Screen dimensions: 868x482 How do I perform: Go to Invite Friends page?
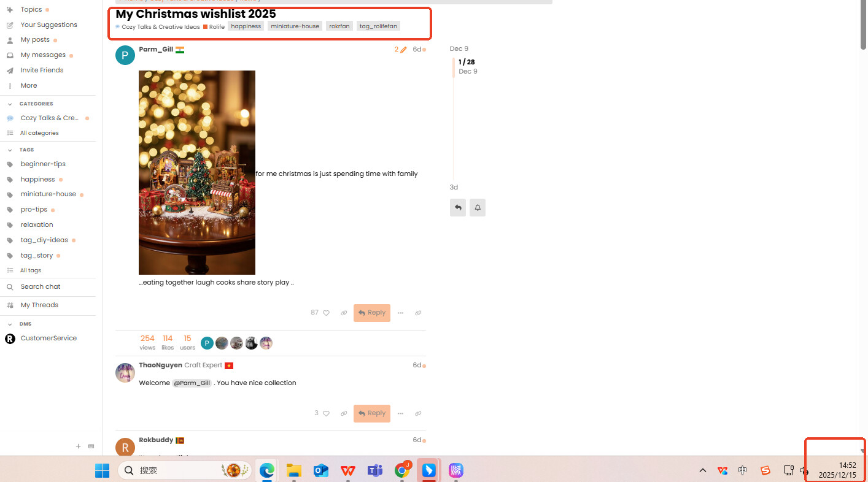point(42,71)
